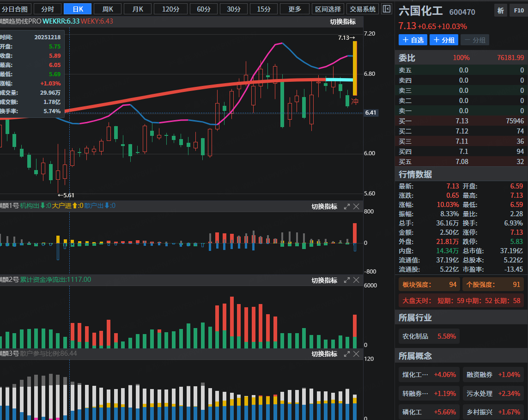Click the 析 analysis icon button

point(500,11)
